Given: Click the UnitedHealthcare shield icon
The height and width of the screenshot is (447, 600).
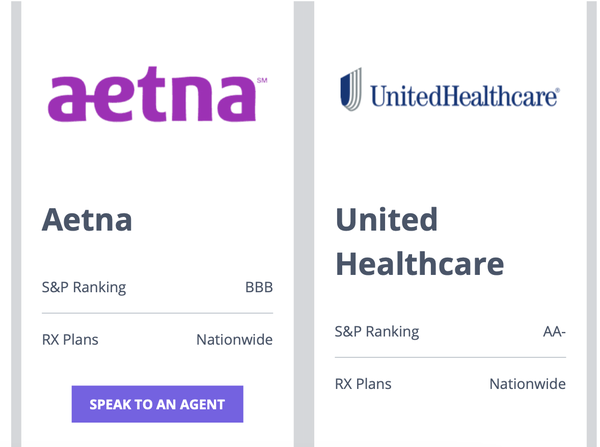Looking at the screenshot, I should 350,90.
